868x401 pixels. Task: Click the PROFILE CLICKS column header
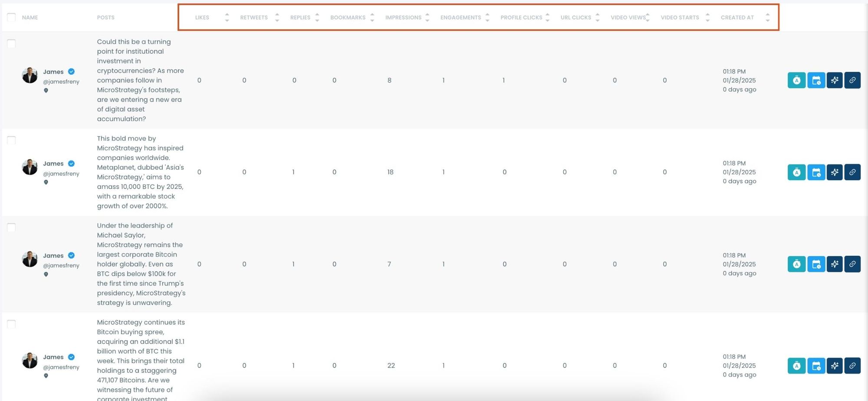tap(521, 17)
